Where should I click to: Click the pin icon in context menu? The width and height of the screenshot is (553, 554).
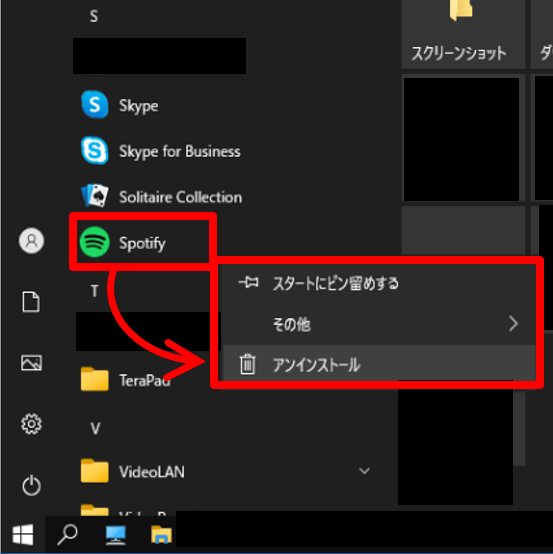coord(248,283)
